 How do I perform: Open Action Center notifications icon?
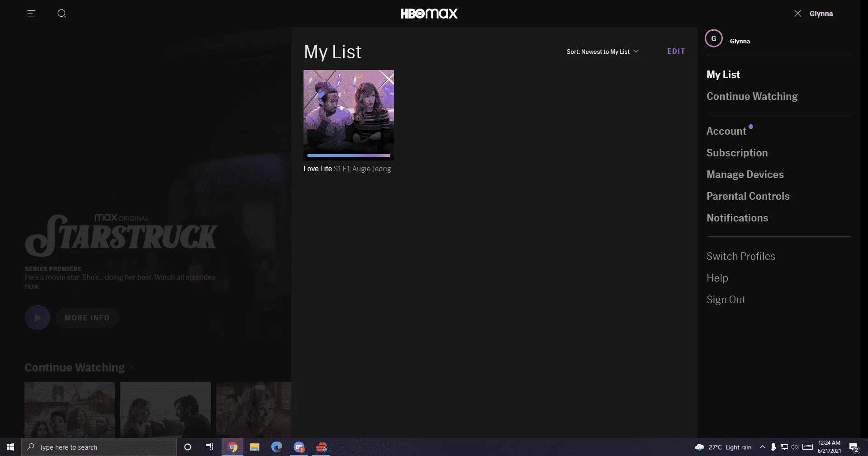[854, 447]
